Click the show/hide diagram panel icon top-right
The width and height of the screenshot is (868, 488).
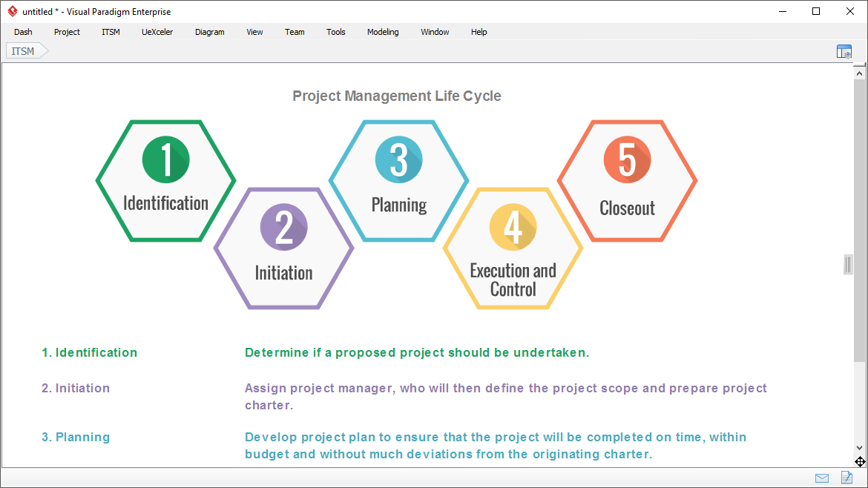844,50
